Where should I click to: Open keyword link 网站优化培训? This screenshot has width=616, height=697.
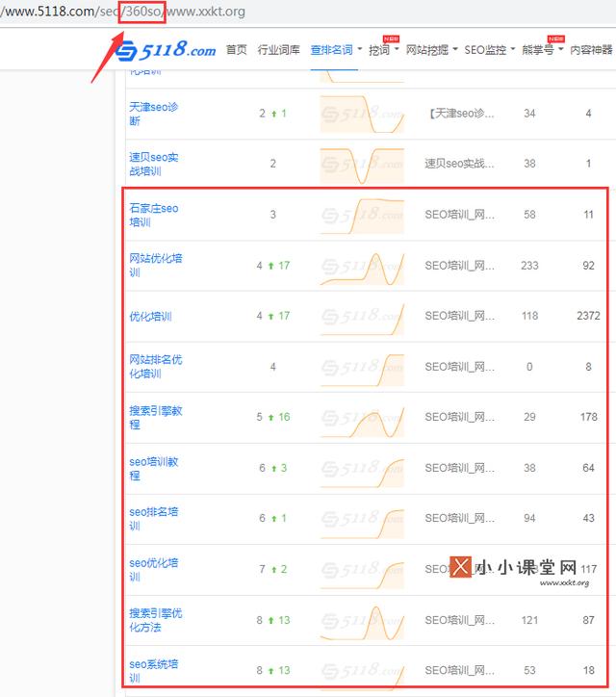[x=156, y=266]
